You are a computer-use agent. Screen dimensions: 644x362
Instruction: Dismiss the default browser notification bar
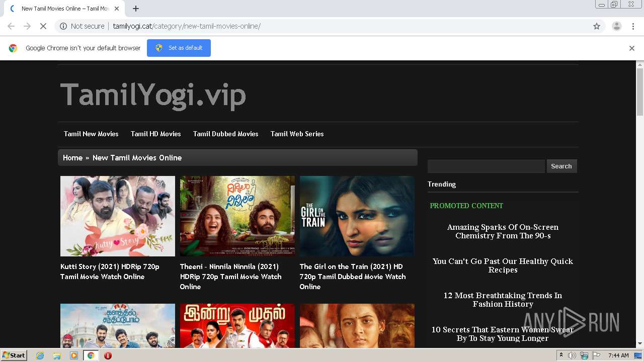point(632,48)
